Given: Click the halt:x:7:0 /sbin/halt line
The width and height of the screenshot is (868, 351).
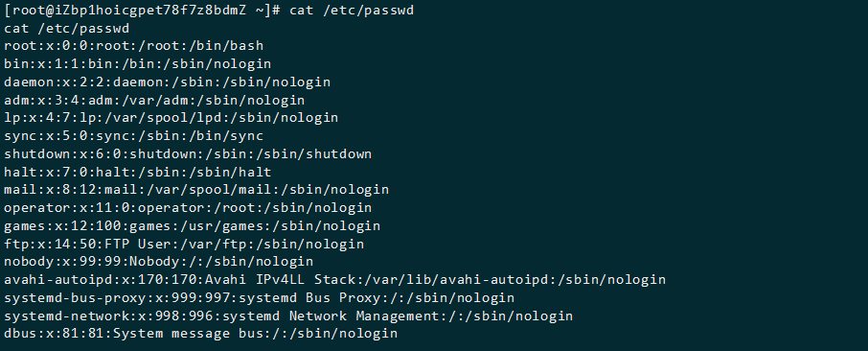Looking at the screenshot, I should tap(138, 172).
